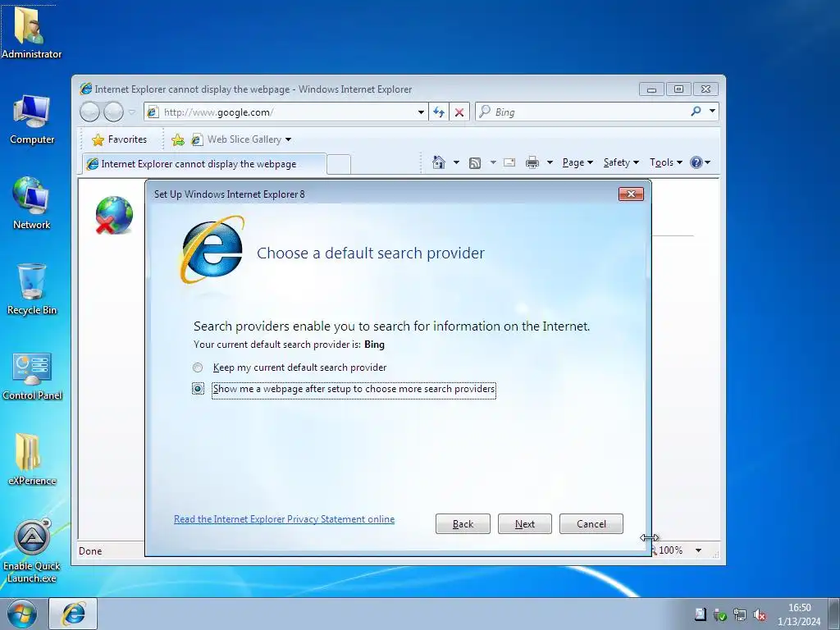Click the Next button in setup dialog
The height and width of the screenshot is (630, 840).
pos(524,524)
